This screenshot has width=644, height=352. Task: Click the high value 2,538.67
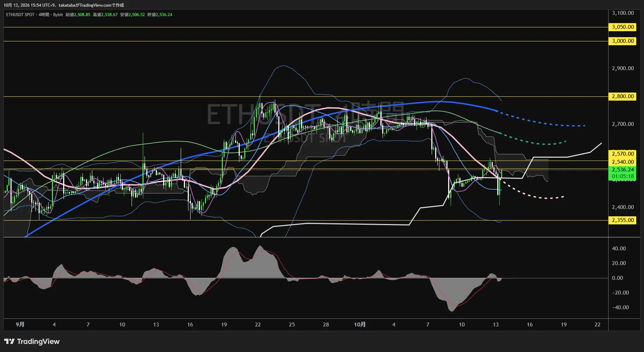coord(109,15)
